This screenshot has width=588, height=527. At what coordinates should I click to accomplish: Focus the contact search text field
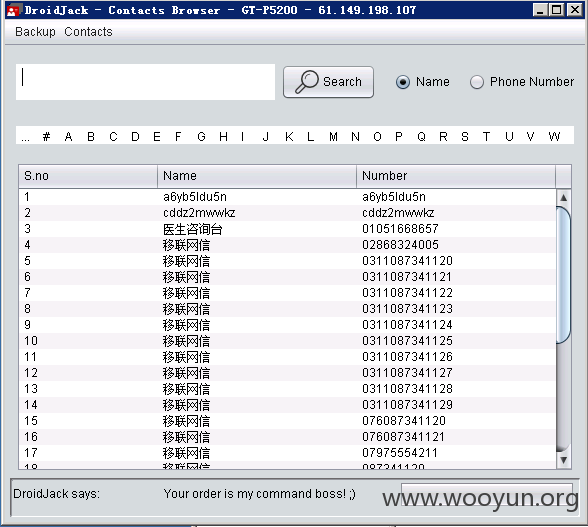(145, 82)
